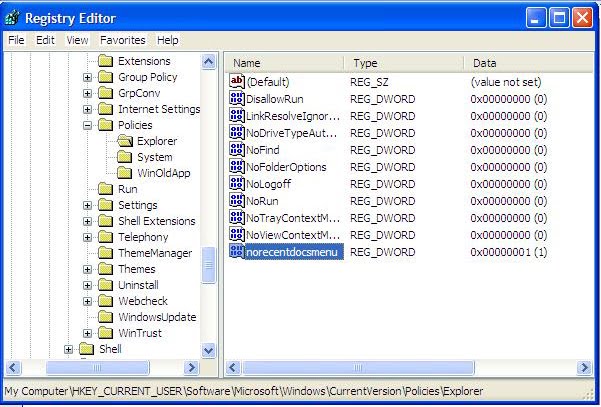Select the WindowsUpdate folder icon
The width and height of the screenshot is (601, 407).
click(x=105, y=317)
